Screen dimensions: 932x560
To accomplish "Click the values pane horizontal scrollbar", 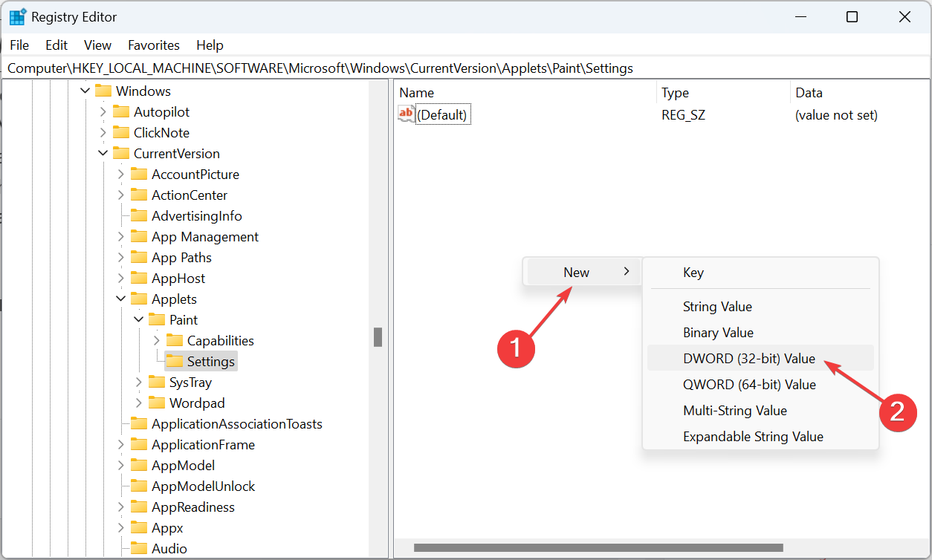I will [x=598, y=548].
